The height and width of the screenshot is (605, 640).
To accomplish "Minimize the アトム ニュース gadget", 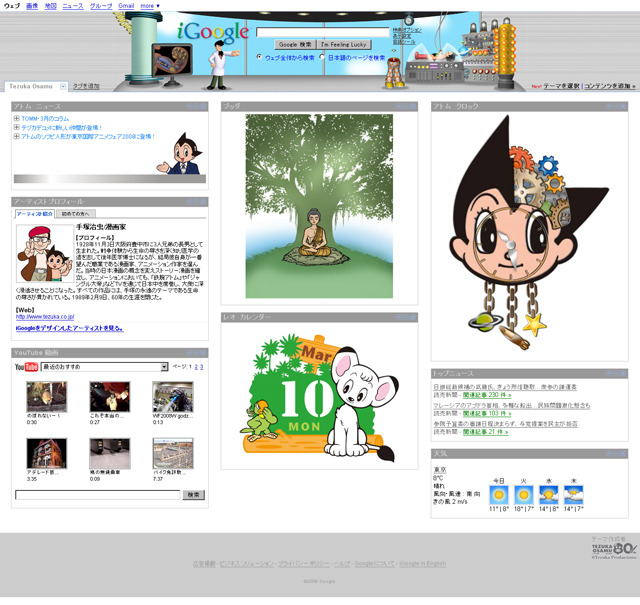I will 196,107.
